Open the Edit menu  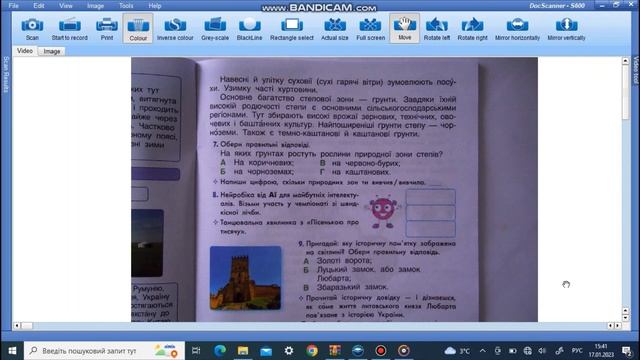tap(39, 6)
